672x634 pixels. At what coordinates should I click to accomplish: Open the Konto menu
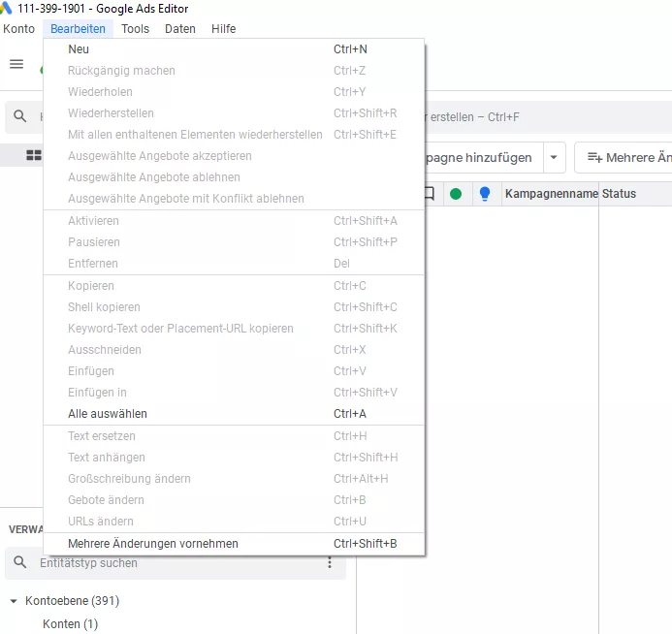[18, 29]
